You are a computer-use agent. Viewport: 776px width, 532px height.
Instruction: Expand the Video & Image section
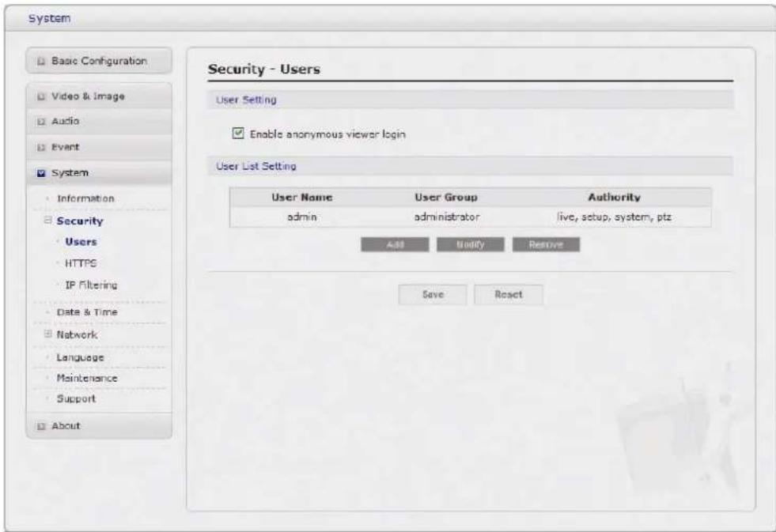[x=99, y=96]
